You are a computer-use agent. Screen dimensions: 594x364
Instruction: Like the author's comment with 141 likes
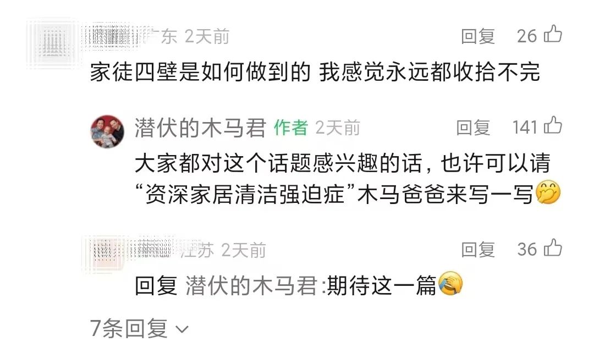tap(553, 125)
